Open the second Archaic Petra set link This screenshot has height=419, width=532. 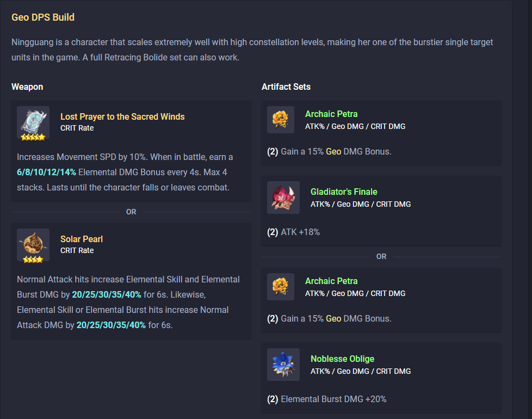click(331, 281)
